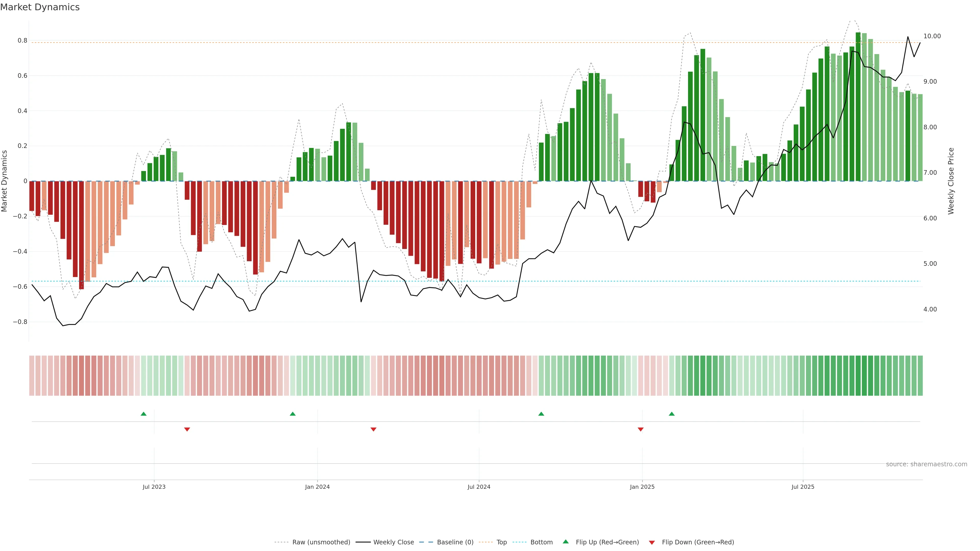
Task: Click the red Flip Down triangle near March 2024
Action: click(373, 429)
